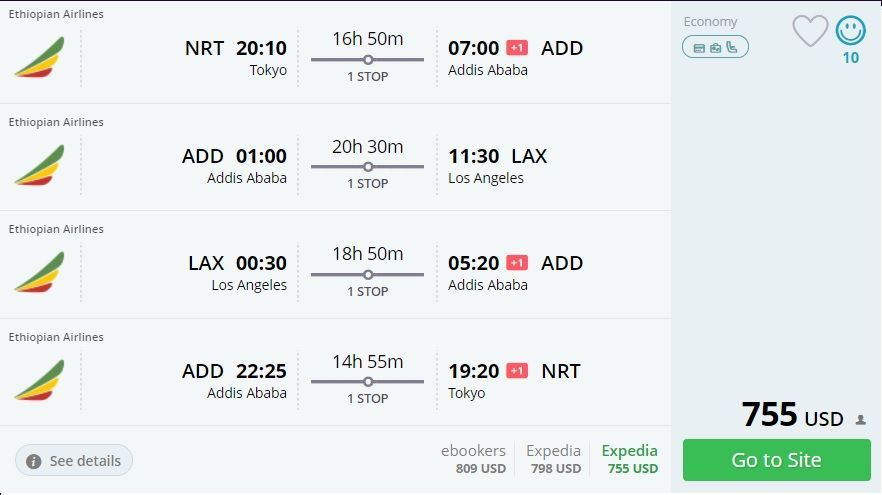Choose the grey Expedia 798 USD offer
Image resolution: width=882 pixels, height=495 pixels.
(553, 459)
